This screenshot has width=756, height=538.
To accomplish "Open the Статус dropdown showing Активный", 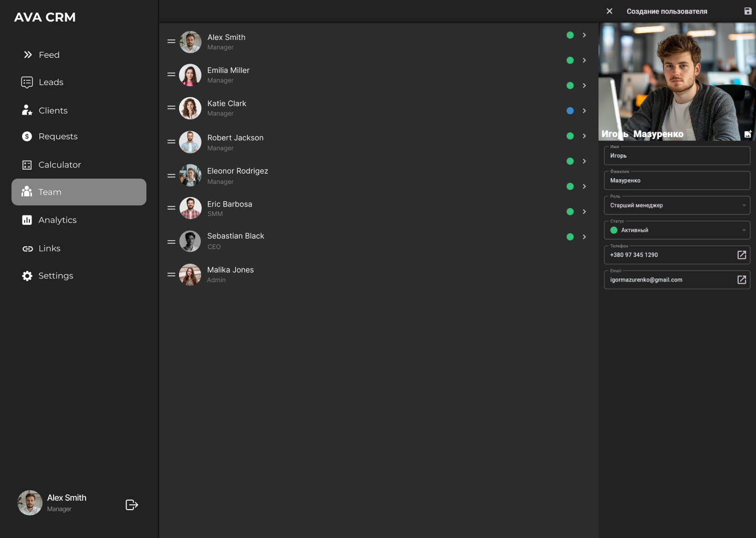I will coord(677,230).
